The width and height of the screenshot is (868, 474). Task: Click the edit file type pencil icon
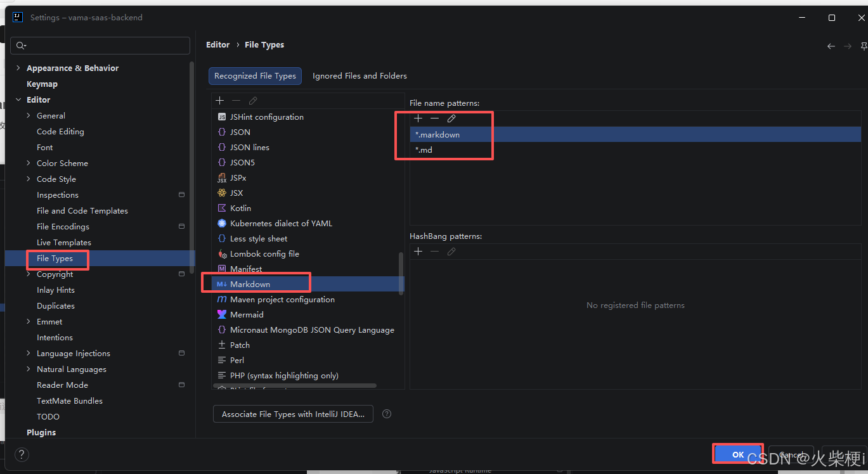[253, 101]
